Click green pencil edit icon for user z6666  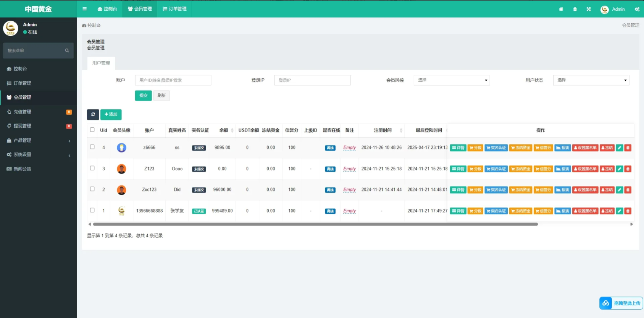pos(620,148)
